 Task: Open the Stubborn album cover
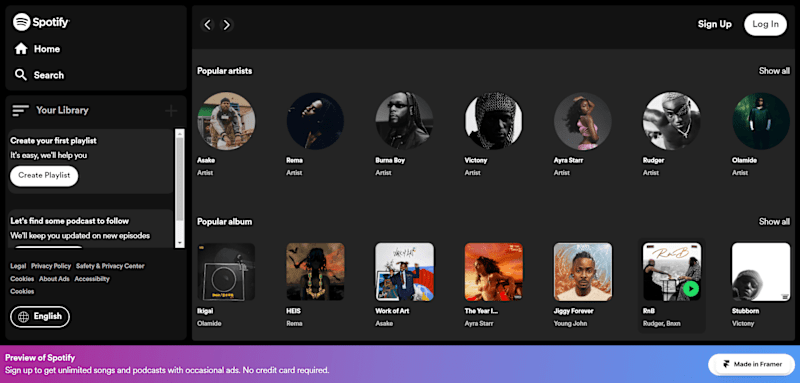(761, 272)
